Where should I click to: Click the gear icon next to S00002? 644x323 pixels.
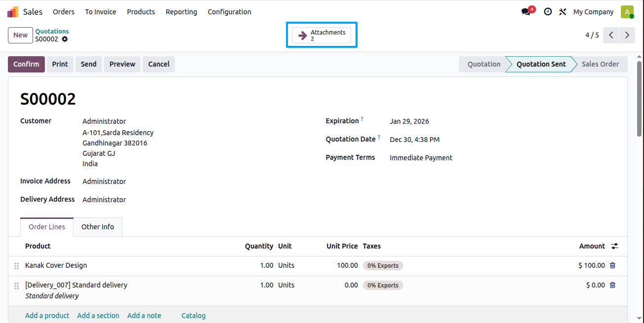click(65, 39)
